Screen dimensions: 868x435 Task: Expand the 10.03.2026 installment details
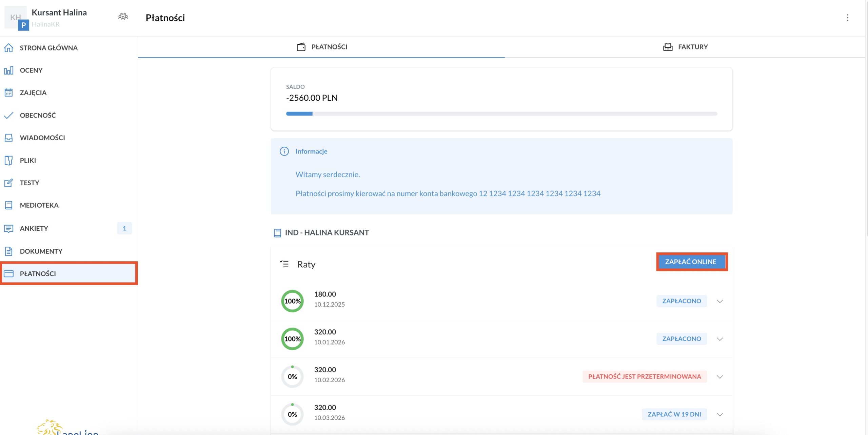click(x=719, y=414)
